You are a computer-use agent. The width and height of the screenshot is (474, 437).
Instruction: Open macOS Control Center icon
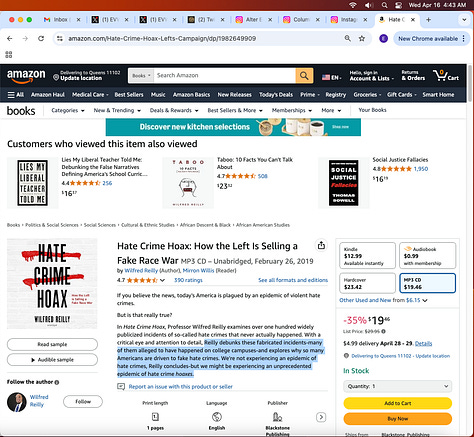[398, 5]
